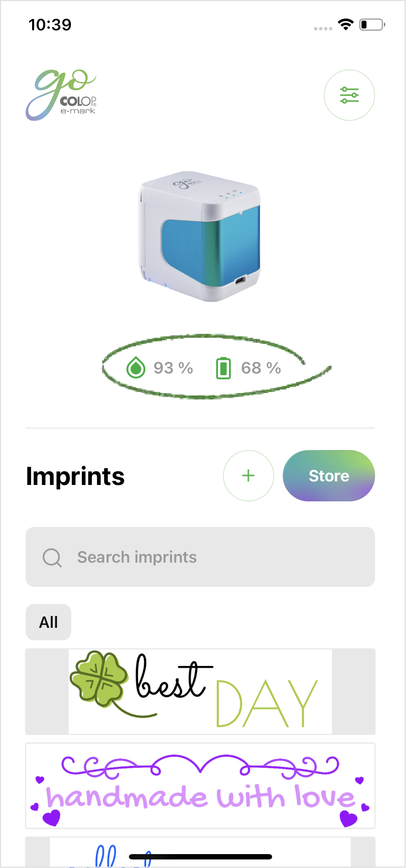Select the best DAY clover imprint
This screenshot has height=868, width=406.
(200, 691)
